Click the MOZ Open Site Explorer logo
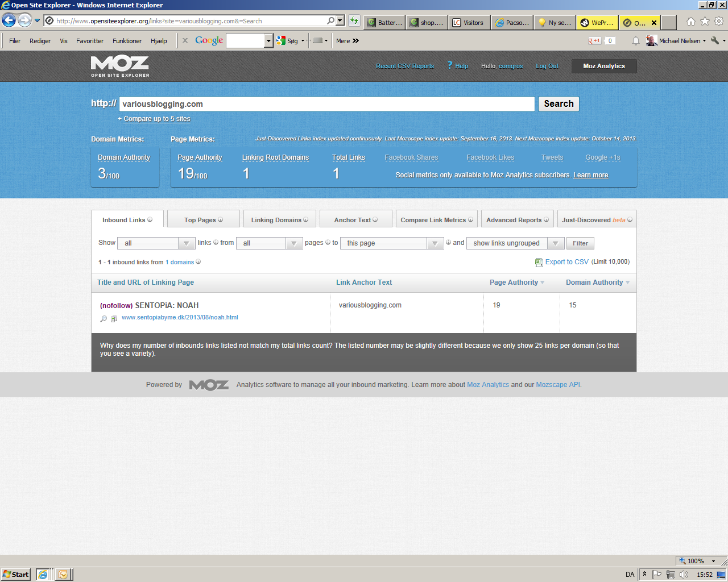 pos(120,66)
